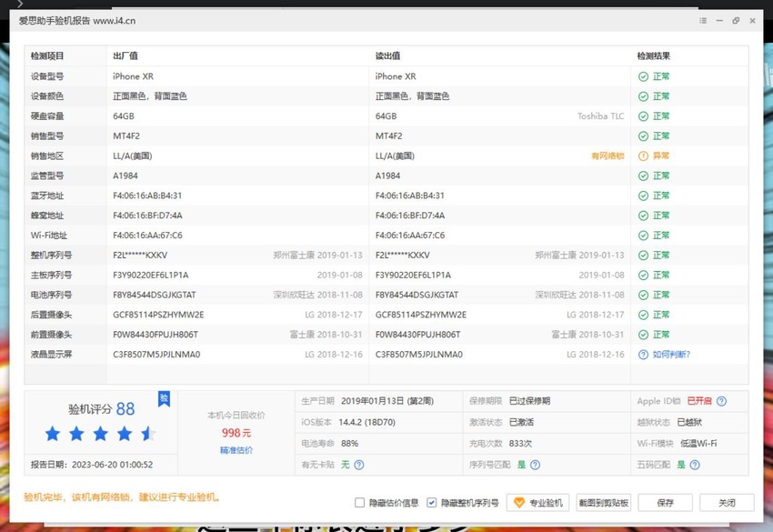Click the factory 监管型号 A1984 value
773x532 pixels.
(x=125, y=176)
